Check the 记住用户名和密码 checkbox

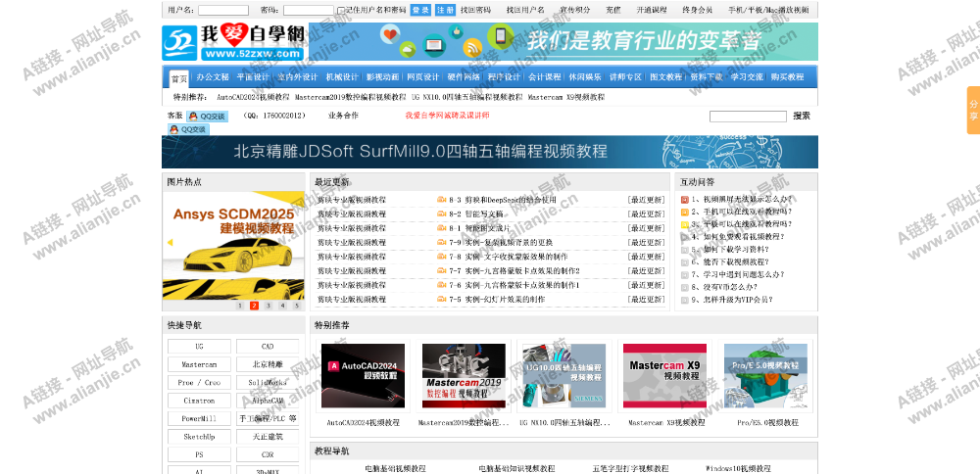pos(340,10)
